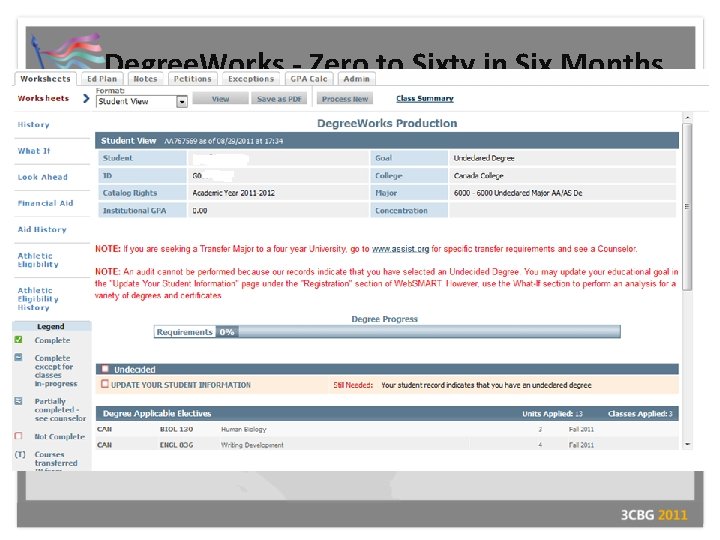The width and height of the screenshot is (720, 540).
Task: Click the Undeclared Degree goal value
Action: click(484, 158)
